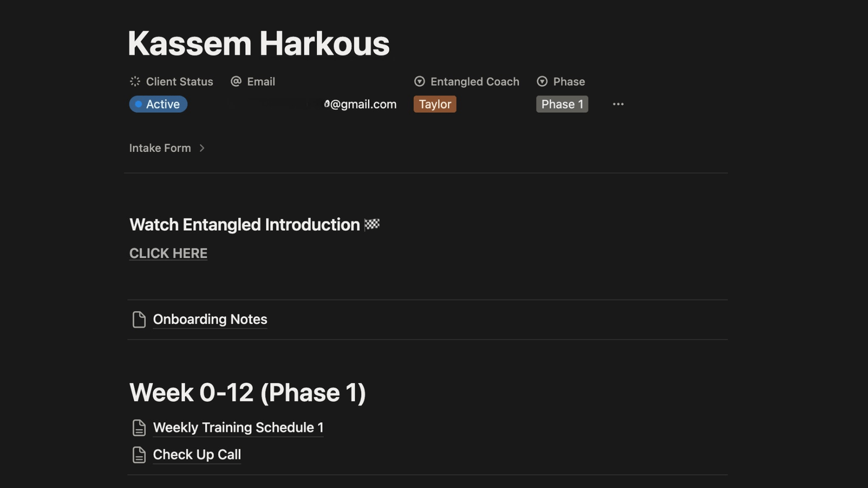Viewport: 868px width, 488px height.
Task: Click the Client Status spinner icon
Action: click(x=135, y=82)
